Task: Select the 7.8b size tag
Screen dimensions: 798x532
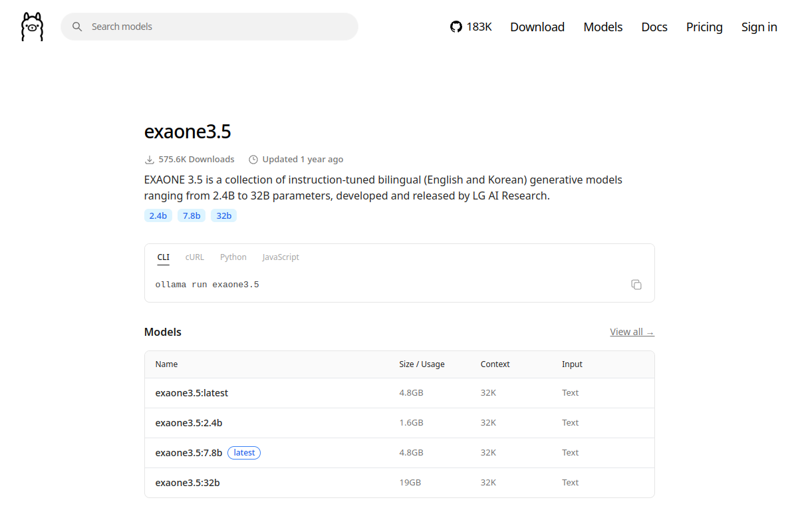Action: pos(192,215)
